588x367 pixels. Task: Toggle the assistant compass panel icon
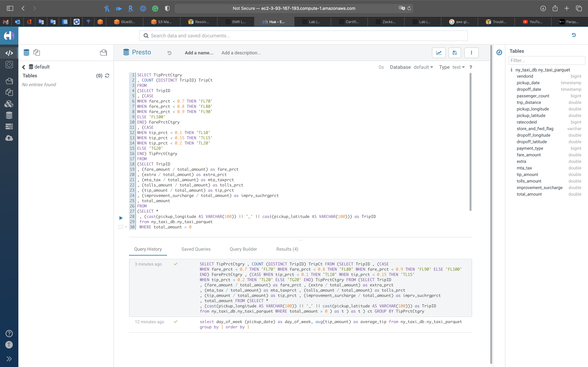[x=499, y=52]
